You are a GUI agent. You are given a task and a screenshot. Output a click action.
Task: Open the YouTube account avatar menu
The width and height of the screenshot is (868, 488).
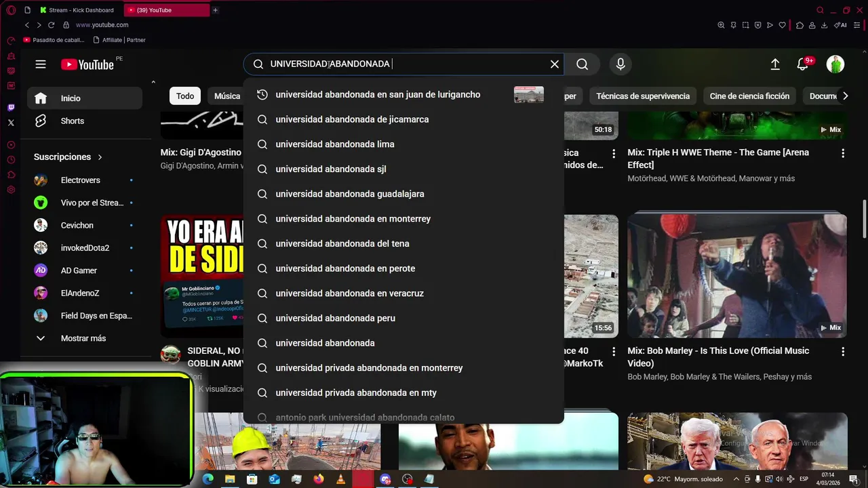point(835,64)
